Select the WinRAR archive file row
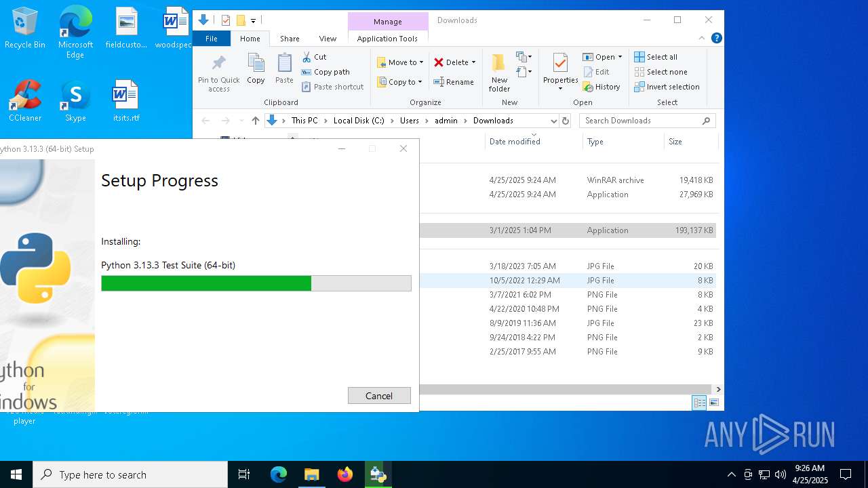This screenshot has width=868, height=488. coord(568,180)
